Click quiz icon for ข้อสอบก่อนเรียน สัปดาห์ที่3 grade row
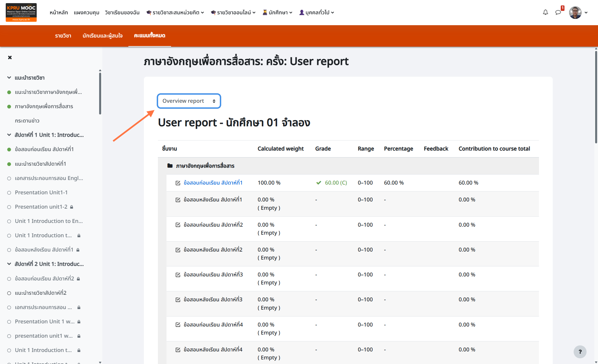The image size is (598, 364). coord(178,275)
